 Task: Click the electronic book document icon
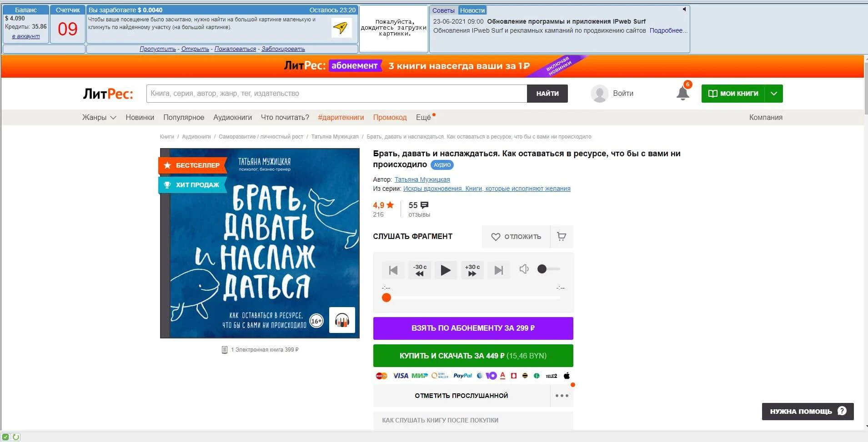click(x=224, y=350)
